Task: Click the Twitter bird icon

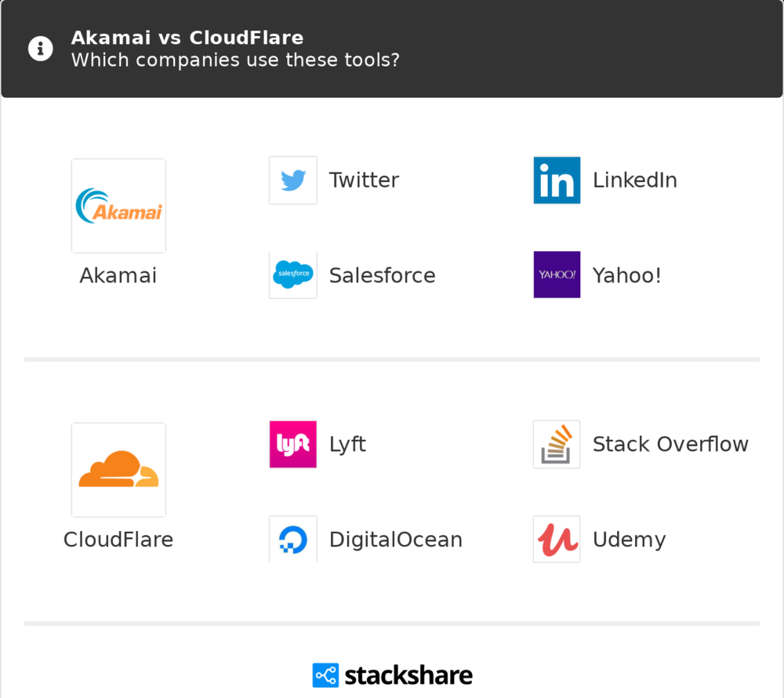Action: click(x=293, y=180)
